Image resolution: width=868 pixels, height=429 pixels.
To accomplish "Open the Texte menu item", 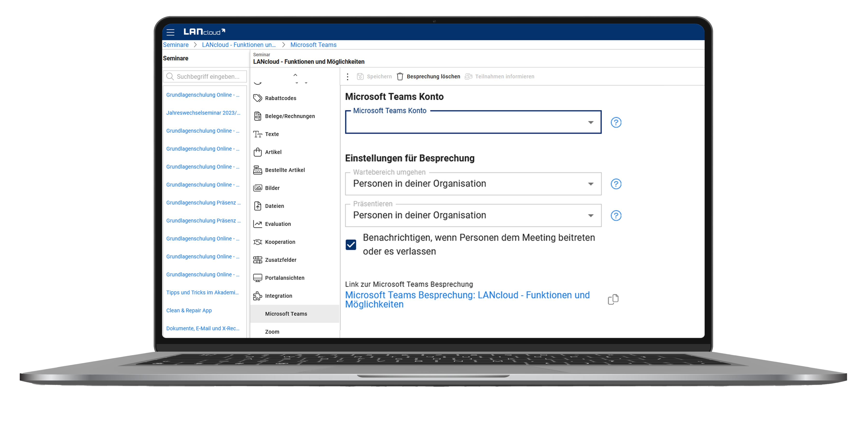I will click(x=295, y=134).
